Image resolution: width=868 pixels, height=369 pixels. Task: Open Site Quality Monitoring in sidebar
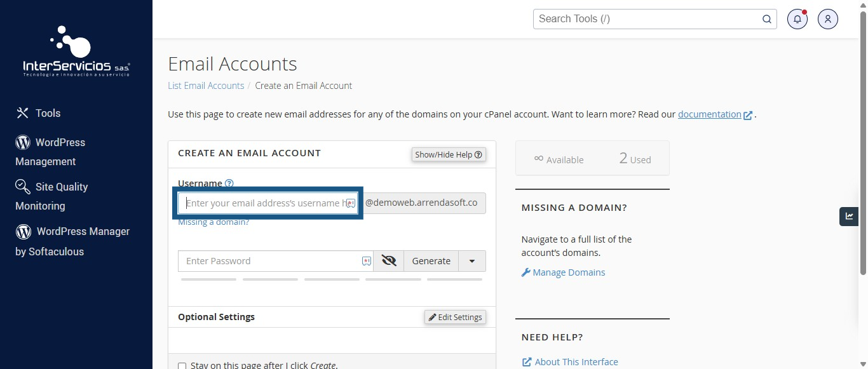(51, 196)
